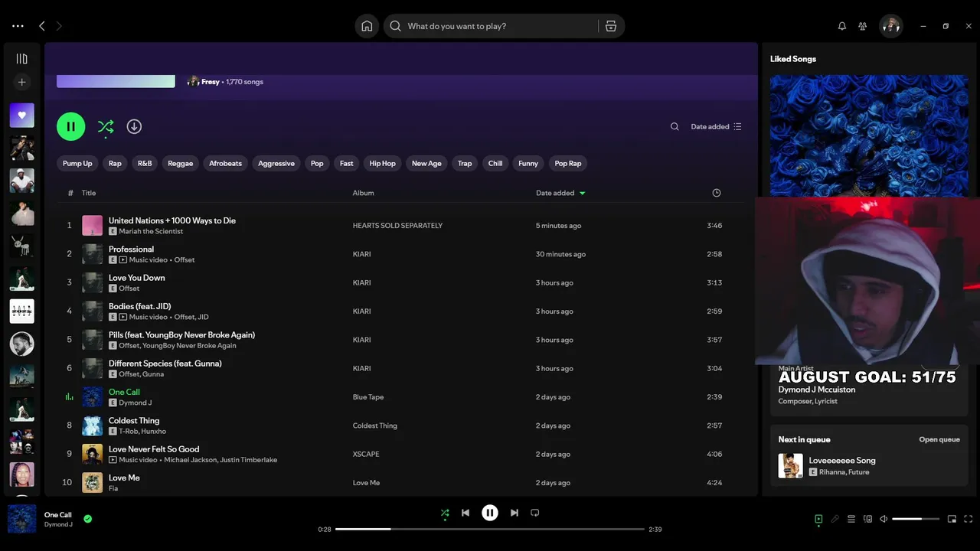The width and height of the screenshot is (980, 551).
Task: Filter by Fast tag
Action: coord(347,163)
